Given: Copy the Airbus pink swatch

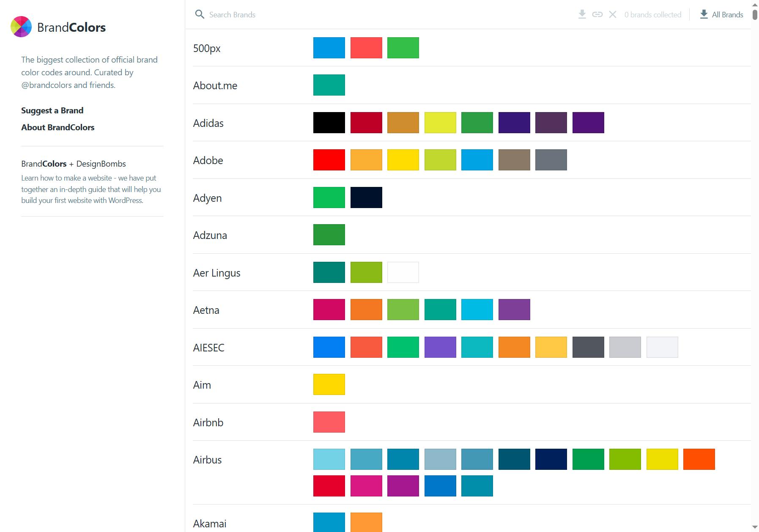Looking at the screenshot, I should coord(366,486).
